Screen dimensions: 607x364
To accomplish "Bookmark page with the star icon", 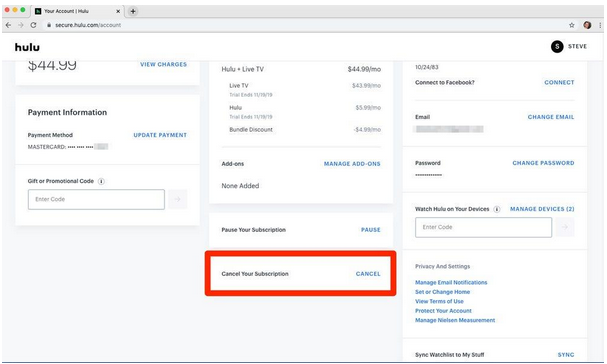I will 572,25.
